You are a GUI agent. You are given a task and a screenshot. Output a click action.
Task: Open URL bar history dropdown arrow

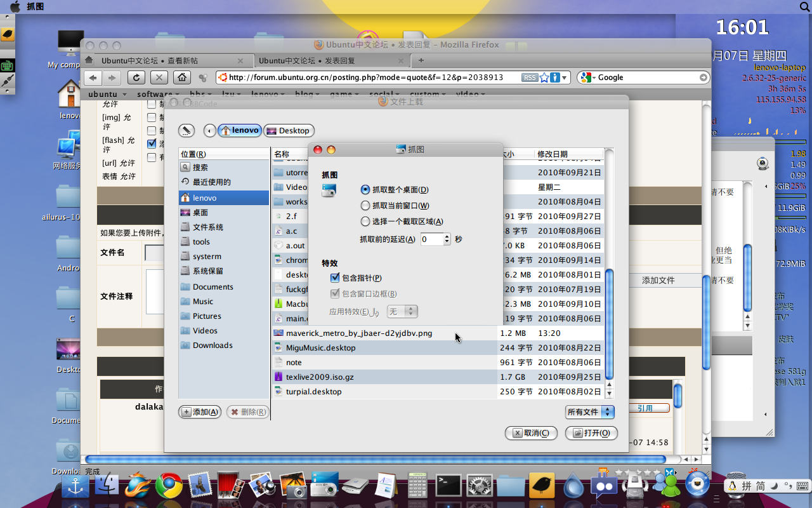(565, 77)
